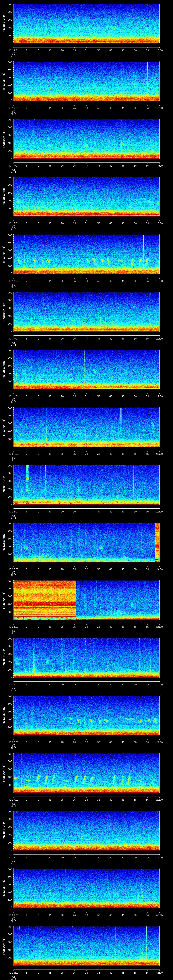
Task: Choose the spectrogram plot starting at 10:26:00
Action: click(x=86, y=715)
